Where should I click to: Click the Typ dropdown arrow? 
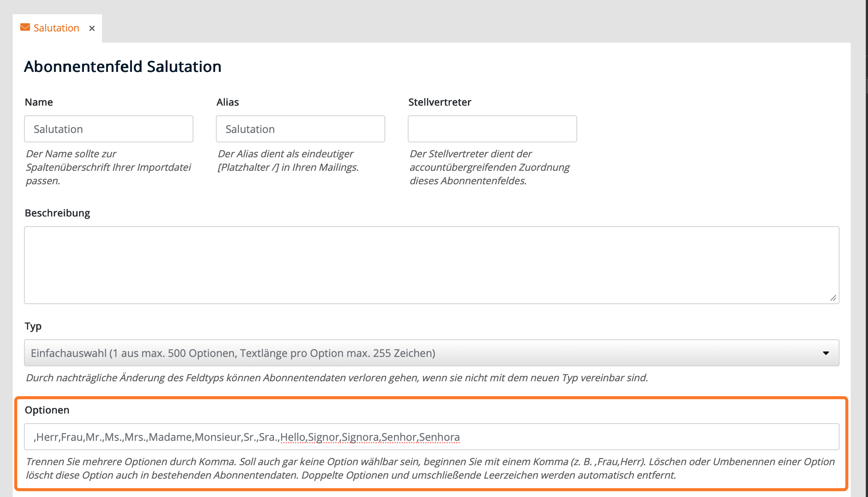[826, 353]
